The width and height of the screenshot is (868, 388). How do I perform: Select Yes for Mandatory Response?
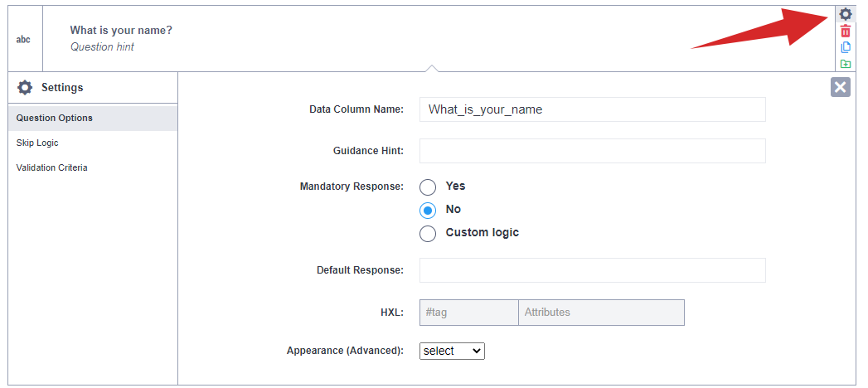(x=428, y=187)
